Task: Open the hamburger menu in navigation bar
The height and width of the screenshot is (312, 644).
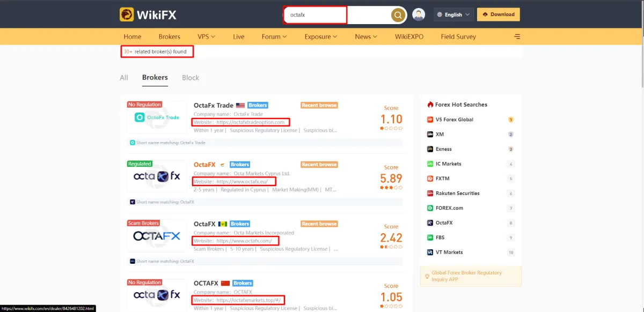Action: pyautogui.click(x=517, y=36)
